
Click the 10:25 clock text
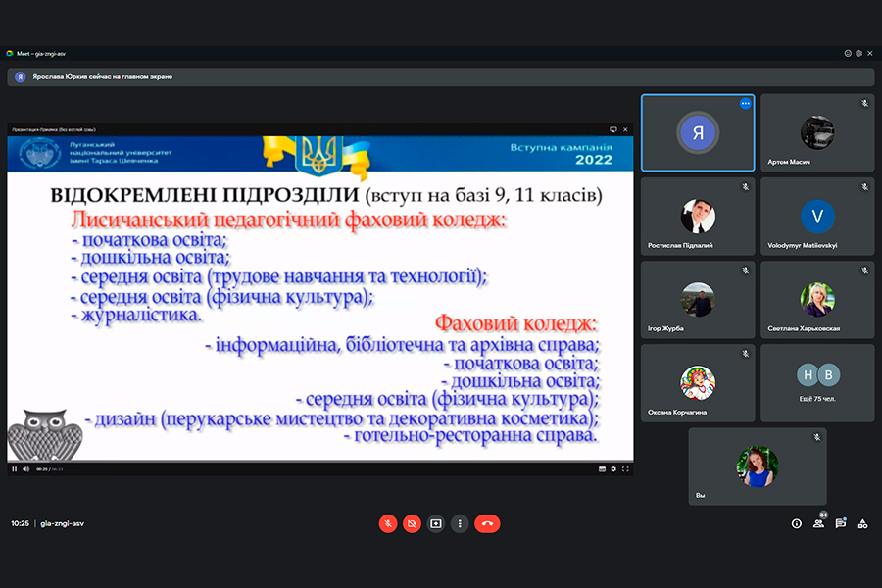tap(20, 523)
